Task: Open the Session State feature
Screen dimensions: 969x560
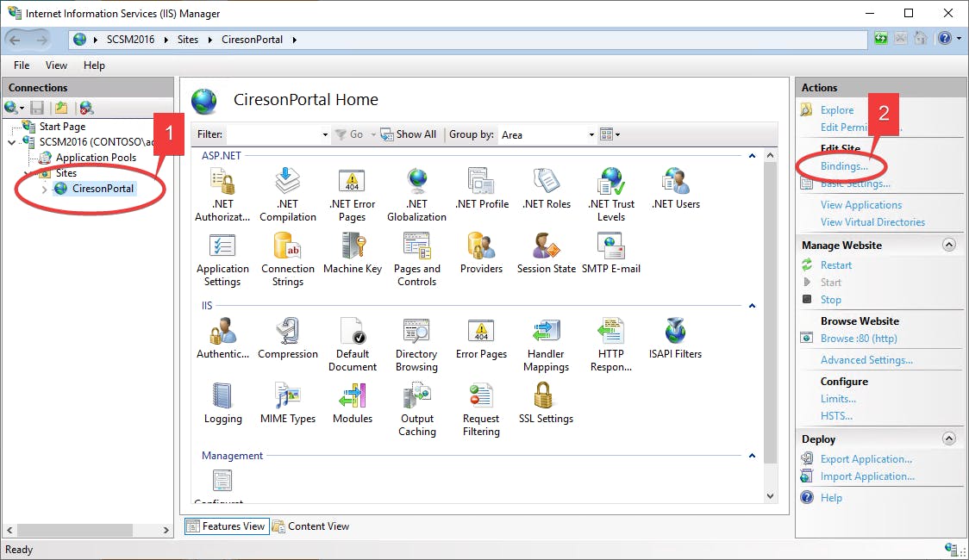Action: [x=547, y=253]
